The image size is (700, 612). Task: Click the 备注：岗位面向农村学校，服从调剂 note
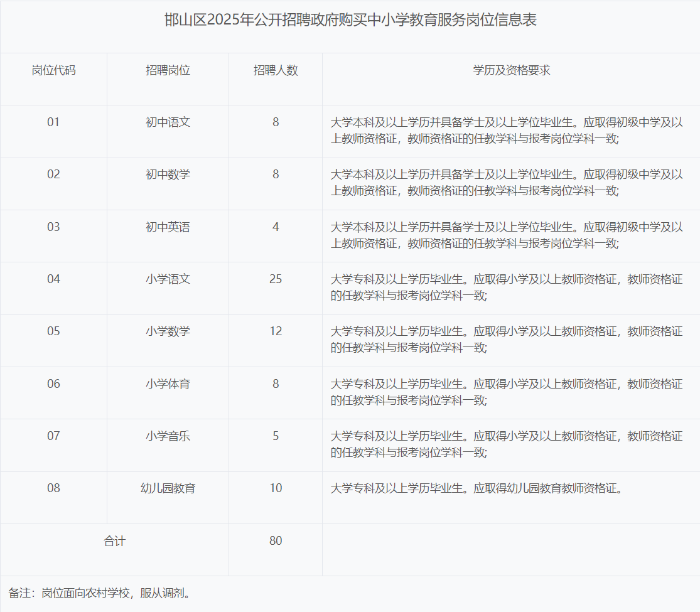coord(100,593)
